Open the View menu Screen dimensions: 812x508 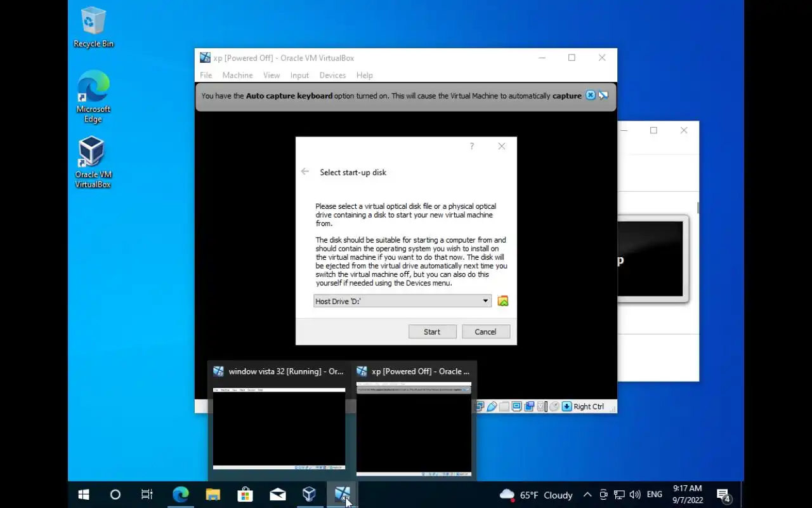pyautogui.click(x=272, y=75)
